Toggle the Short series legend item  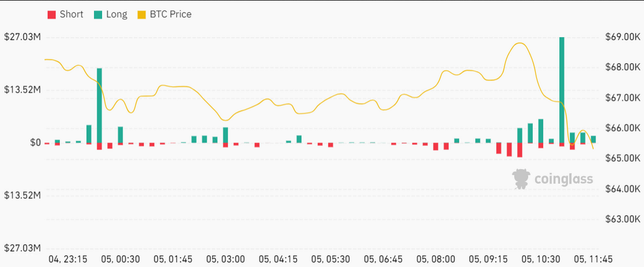(66, 14)
